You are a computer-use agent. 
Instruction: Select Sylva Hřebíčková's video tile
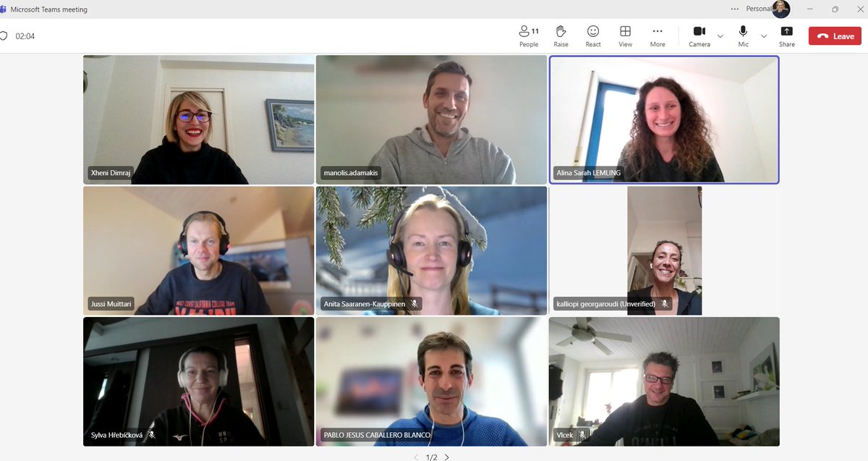pyautogui.click(x=199, y=381)
